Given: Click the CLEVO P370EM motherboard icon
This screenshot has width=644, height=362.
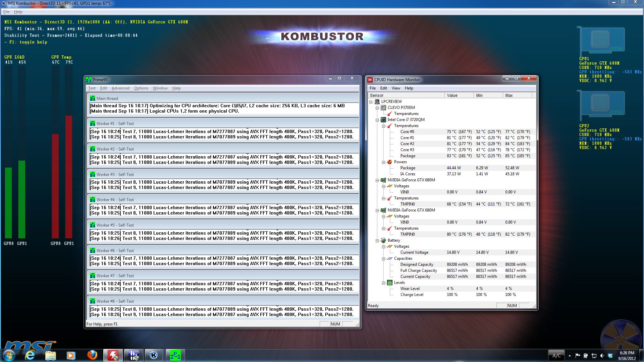Looking at the screenshot, I should point(383,108).
